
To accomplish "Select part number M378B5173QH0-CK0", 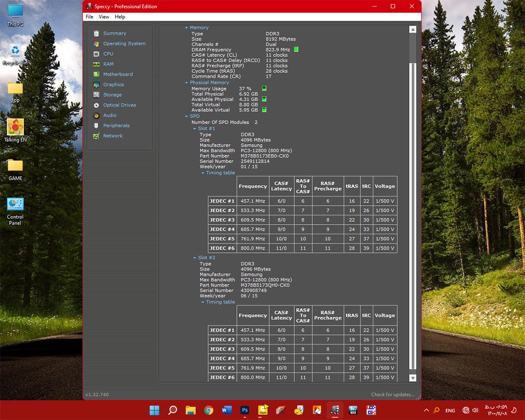I will coord(265,285).
